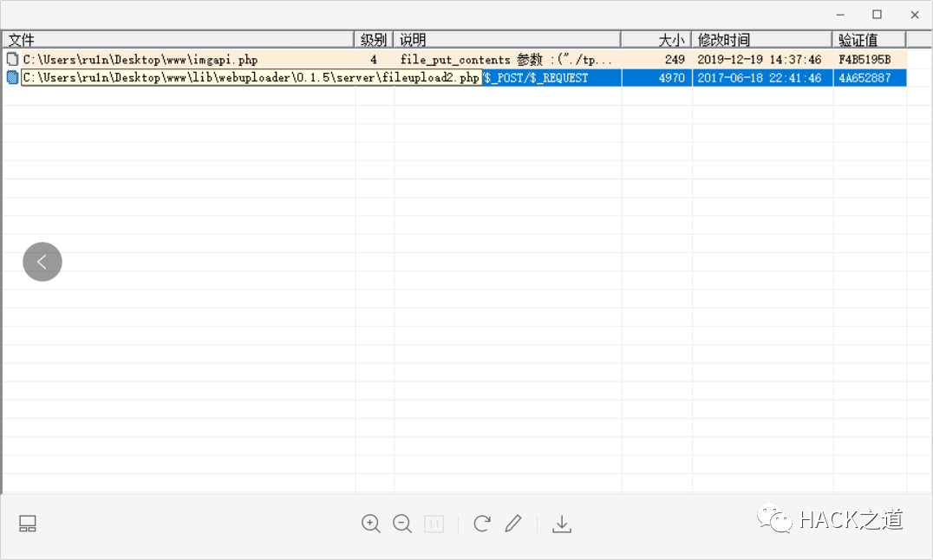Screen dimensions: 933x560
Task: Download the image via the download icon
Action: tap(562, 524)
